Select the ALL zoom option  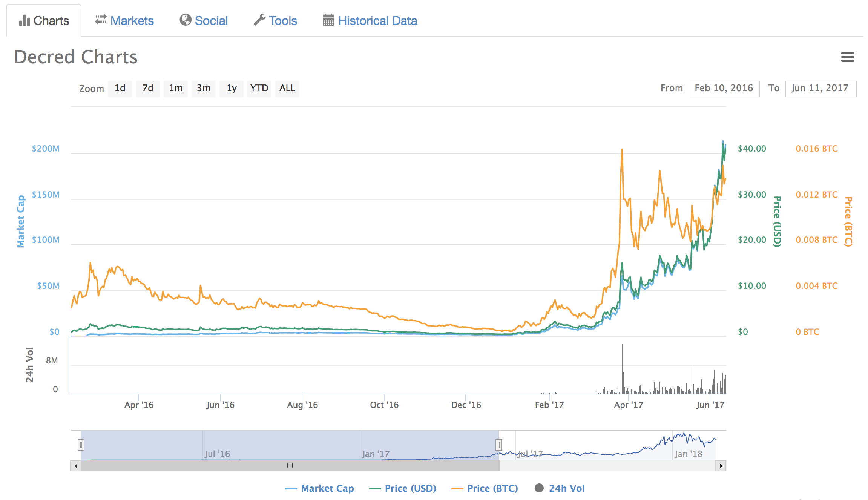[287, 88]
